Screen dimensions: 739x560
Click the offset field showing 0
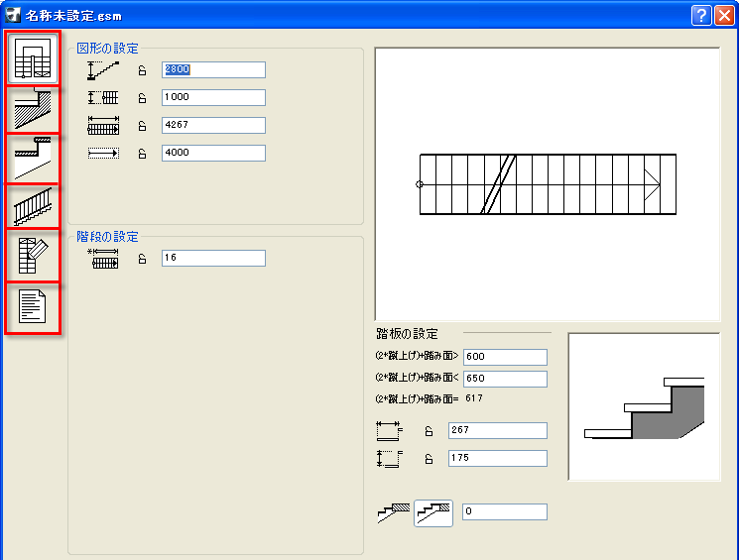[x=505, y=512]
